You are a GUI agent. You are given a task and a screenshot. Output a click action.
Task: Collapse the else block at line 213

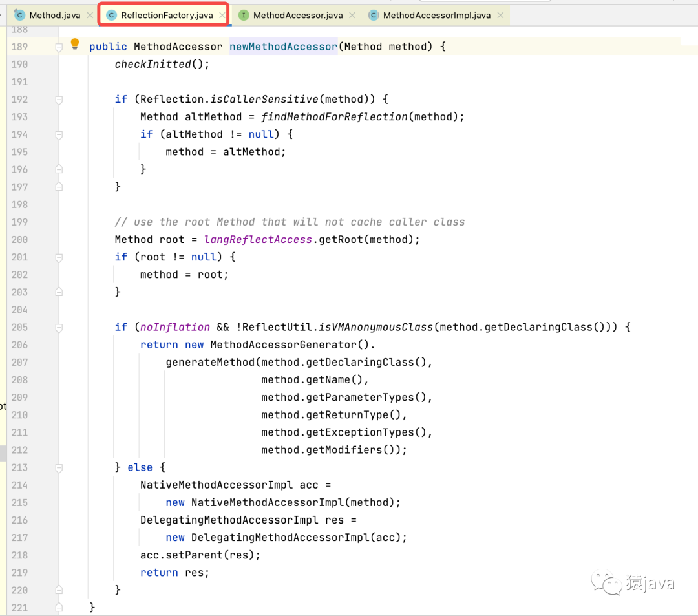click(x=59, y=468)
